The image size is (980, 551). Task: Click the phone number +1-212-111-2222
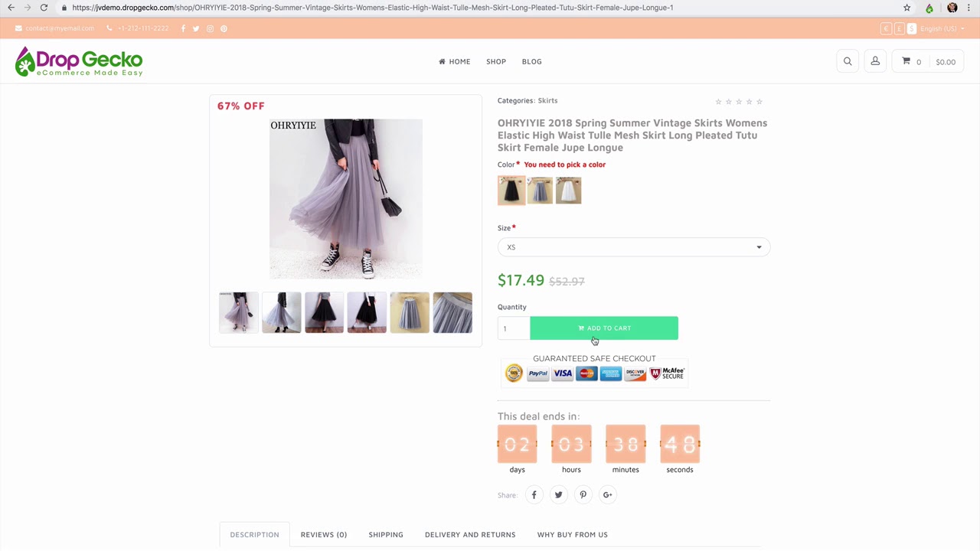(x=138, y=28)
